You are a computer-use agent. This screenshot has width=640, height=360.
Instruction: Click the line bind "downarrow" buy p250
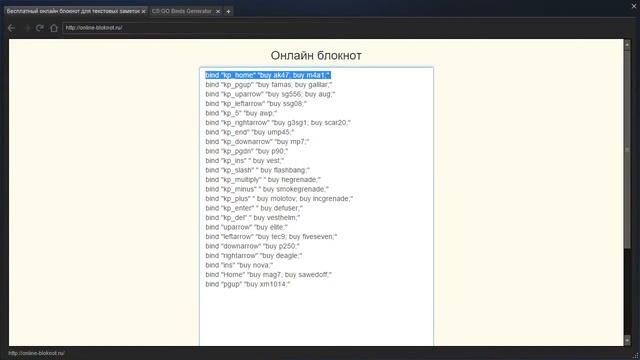[x=252, y=246]
